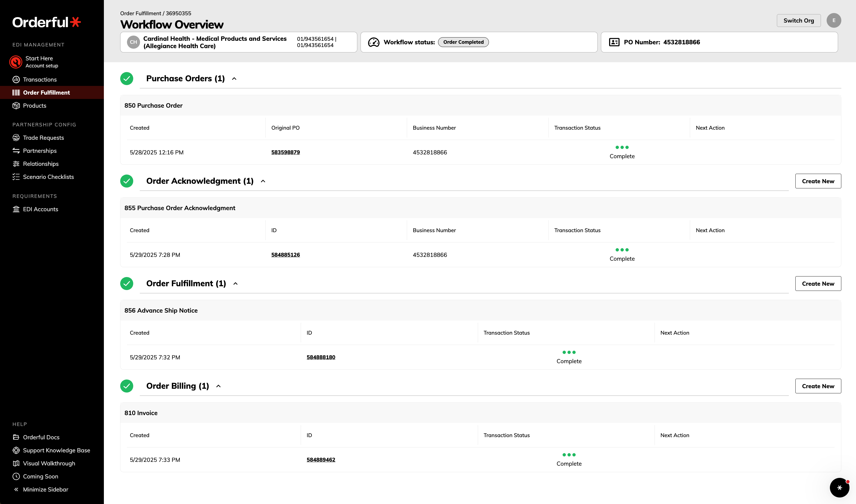Click the workflow status gauge icon
Viewport: 856px width, 504px height.
(x=374, y=42)
